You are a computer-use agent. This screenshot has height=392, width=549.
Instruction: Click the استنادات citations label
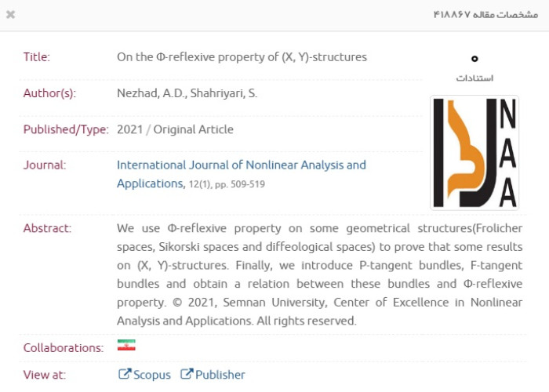pos(474,78)
